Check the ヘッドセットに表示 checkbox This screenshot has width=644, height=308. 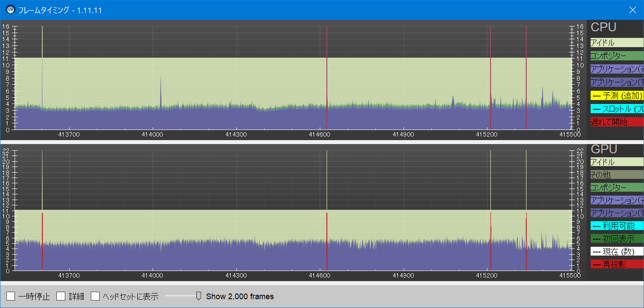click(x=95, y=296)
